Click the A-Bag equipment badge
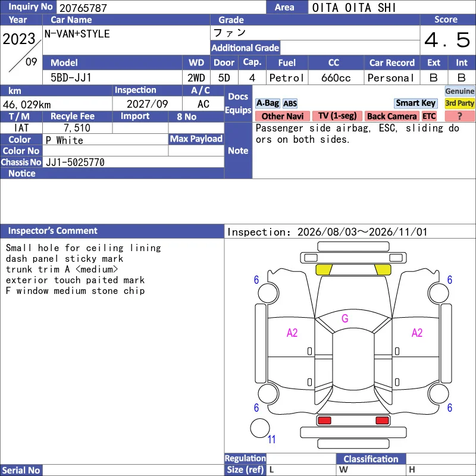 [267, 103]
